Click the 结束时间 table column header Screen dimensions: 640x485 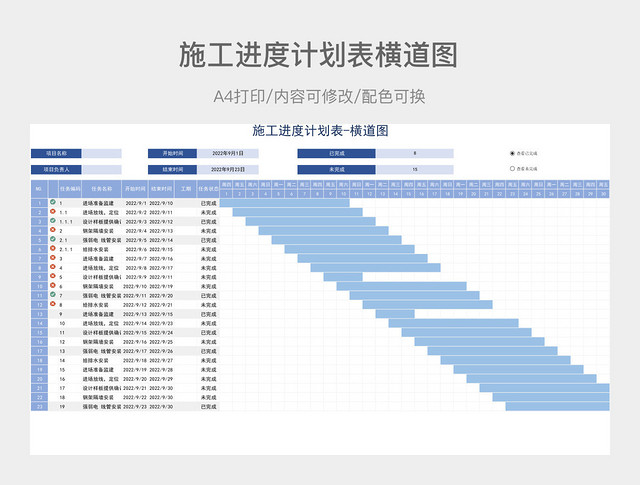pos(161,189)
